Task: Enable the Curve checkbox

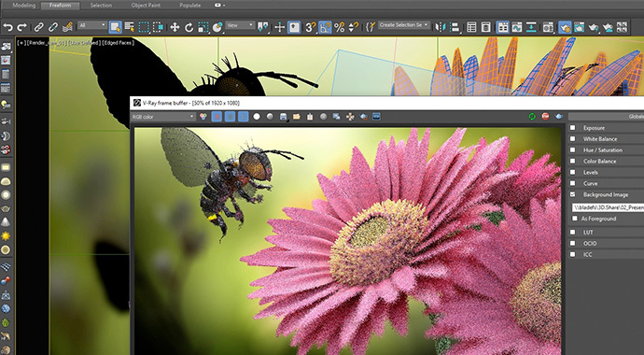Action: click(x=572, y=183)
